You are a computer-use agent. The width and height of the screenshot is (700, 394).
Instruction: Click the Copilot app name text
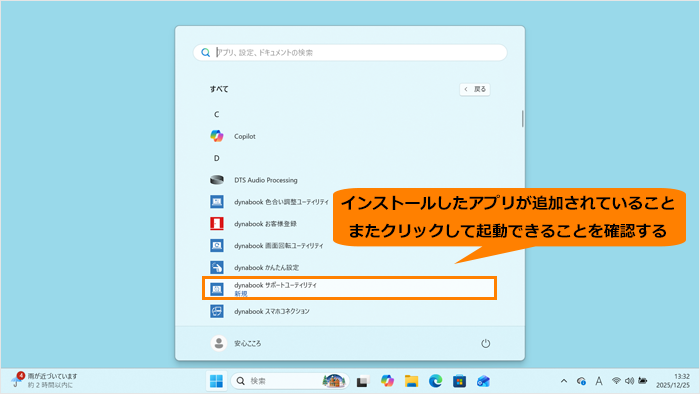pos(245,137)
